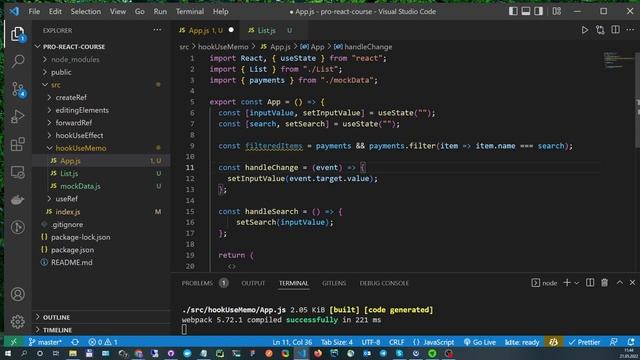Click master branch in status bar

tap(45, 342)
